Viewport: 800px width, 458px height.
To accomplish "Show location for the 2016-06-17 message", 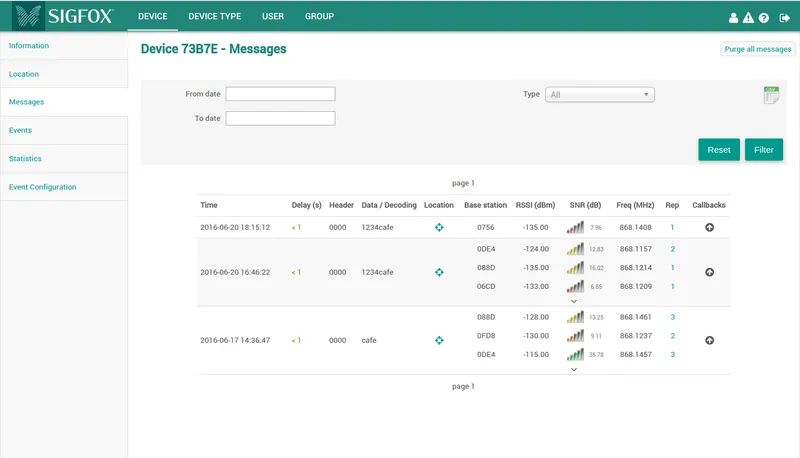I will click(438, 340).
